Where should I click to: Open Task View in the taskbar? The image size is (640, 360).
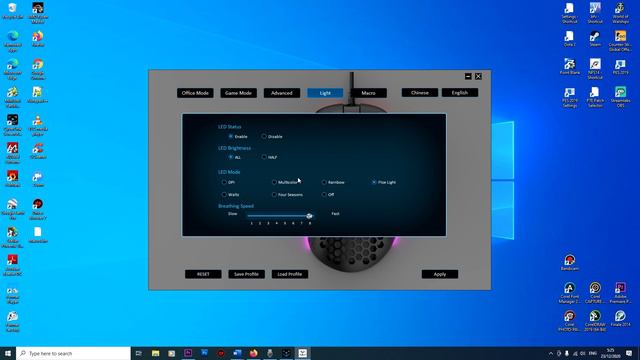139,353
